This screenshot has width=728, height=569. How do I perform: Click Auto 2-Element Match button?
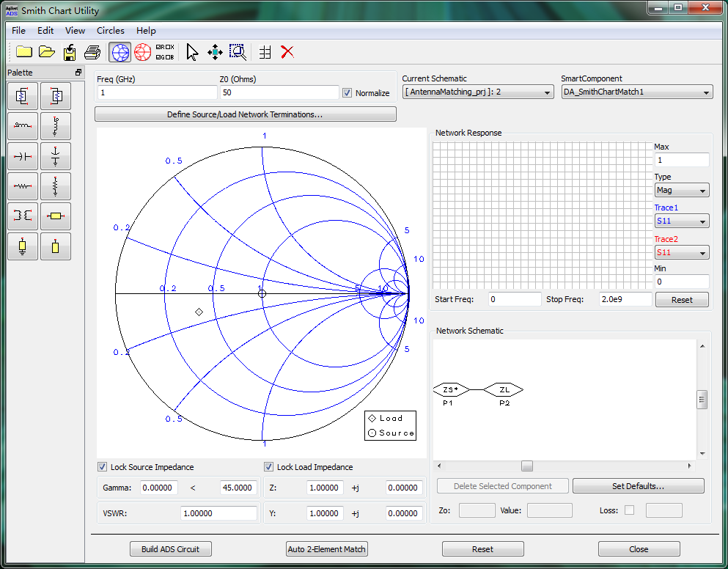(x=327, y=549)
